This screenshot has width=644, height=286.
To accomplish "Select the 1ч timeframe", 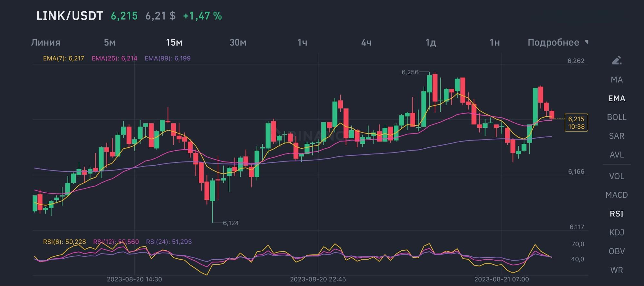I will click(x=302, y=42).
